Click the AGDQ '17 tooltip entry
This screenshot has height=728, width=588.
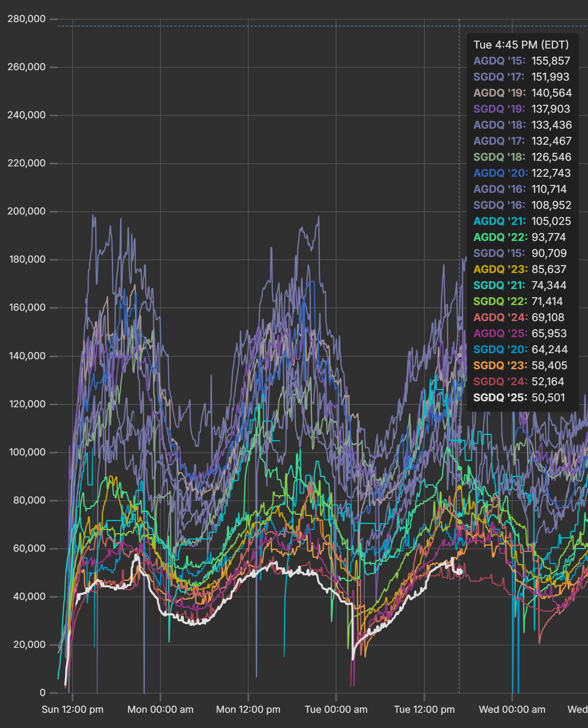click(x=523, y=141)
